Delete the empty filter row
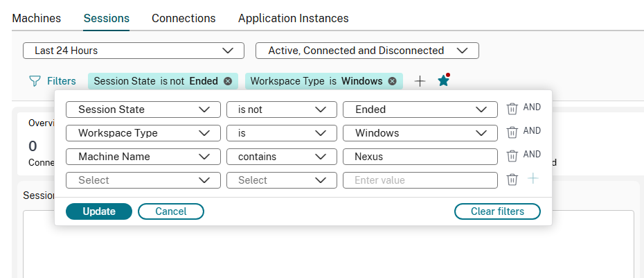The height and width of the screenshot is (278, 644). coord(512,180)
